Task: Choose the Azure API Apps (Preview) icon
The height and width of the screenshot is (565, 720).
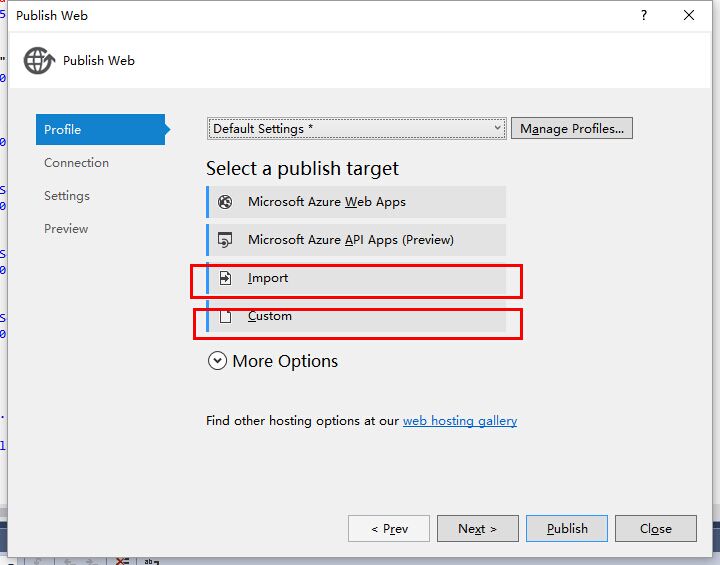Action: point(226,240)
